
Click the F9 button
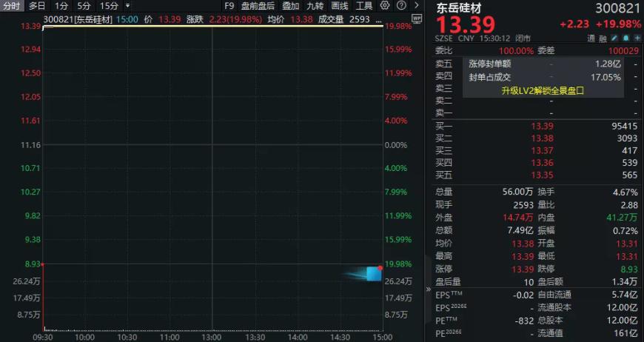tap(229, 5)
